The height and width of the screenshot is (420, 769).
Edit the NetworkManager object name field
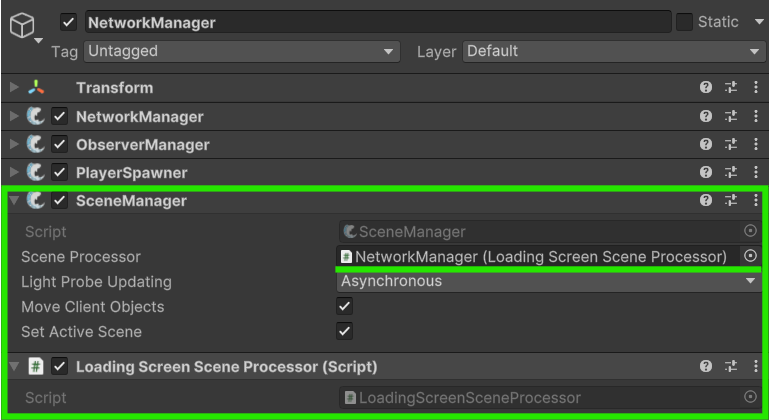(x=377, y=22)
